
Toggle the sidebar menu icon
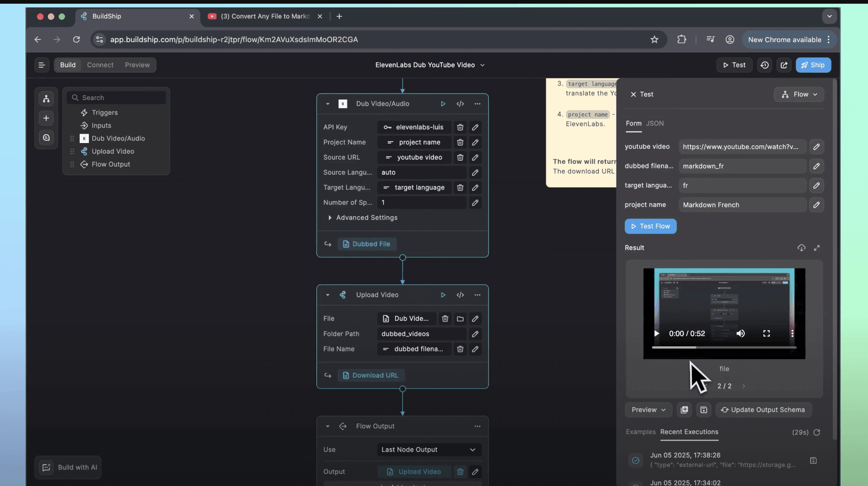click(42, 65)
